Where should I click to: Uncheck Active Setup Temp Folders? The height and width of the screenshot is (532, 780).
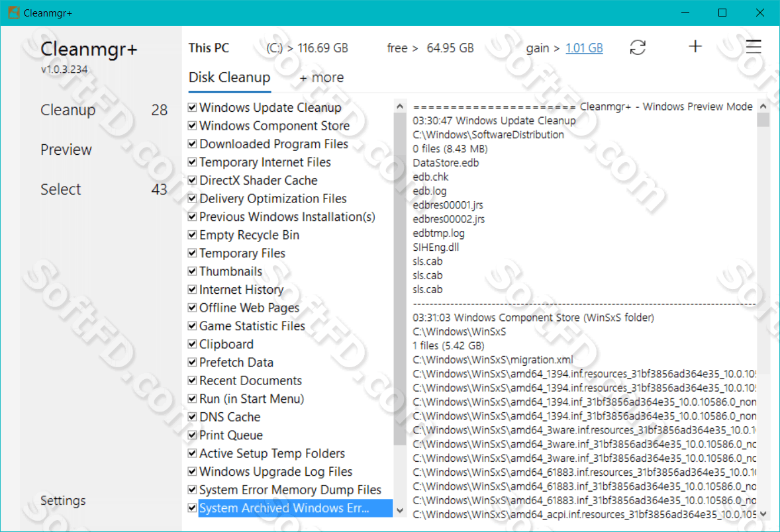pos(193,453)
